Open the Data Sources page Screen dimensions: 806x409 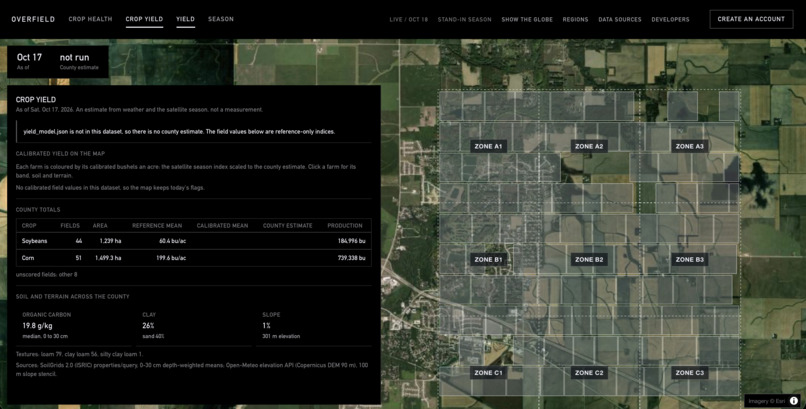(620, 20)
